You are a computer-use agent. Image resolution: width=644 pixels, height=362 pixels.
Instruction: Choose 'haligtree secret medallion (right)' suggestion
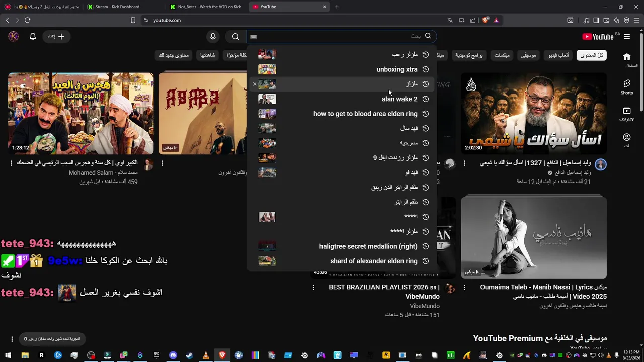[x=343, y=246]
